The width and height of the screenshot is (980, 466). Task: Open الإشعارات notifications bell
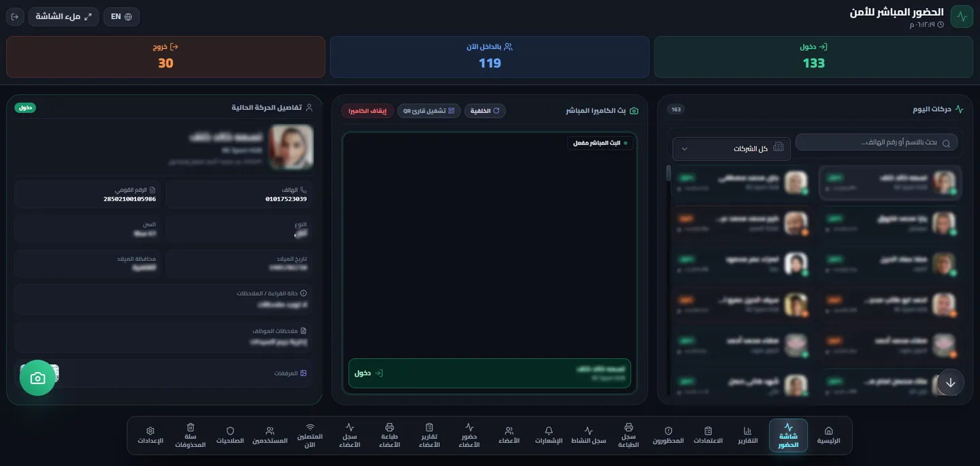(549, 435)
